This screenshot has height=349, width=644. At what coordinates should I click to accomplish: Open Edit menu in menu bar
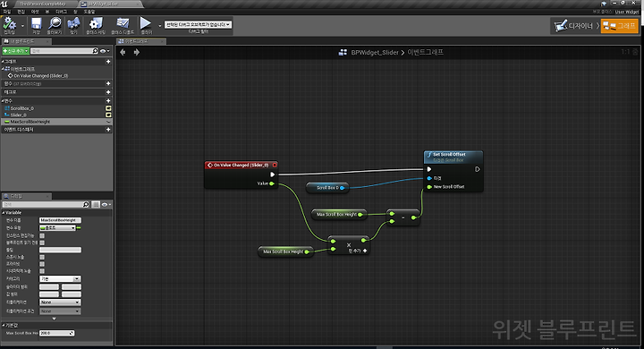point(21,12)
